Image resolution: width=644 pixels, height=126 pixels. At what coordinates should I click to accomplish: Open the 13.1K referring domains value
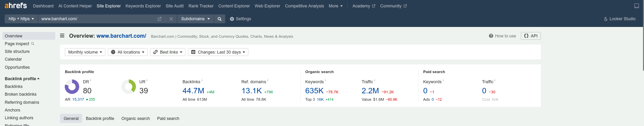coord(252,91)
